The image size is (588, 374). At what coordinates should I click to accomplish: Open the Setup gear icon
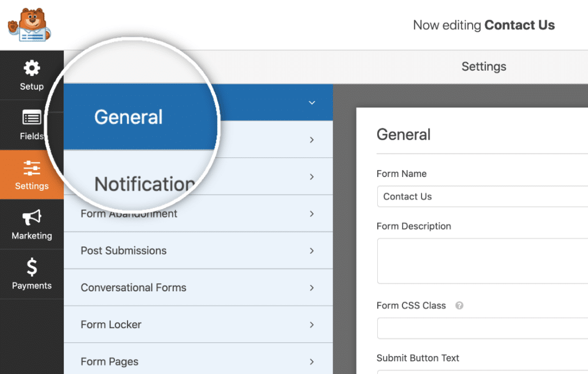(32, 68)
